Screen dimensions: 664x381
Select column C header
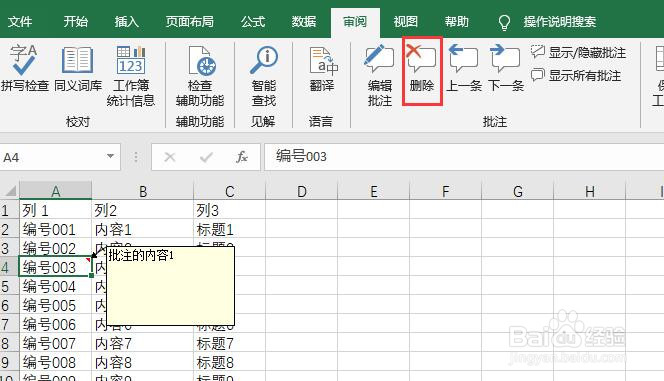point(230,191)
